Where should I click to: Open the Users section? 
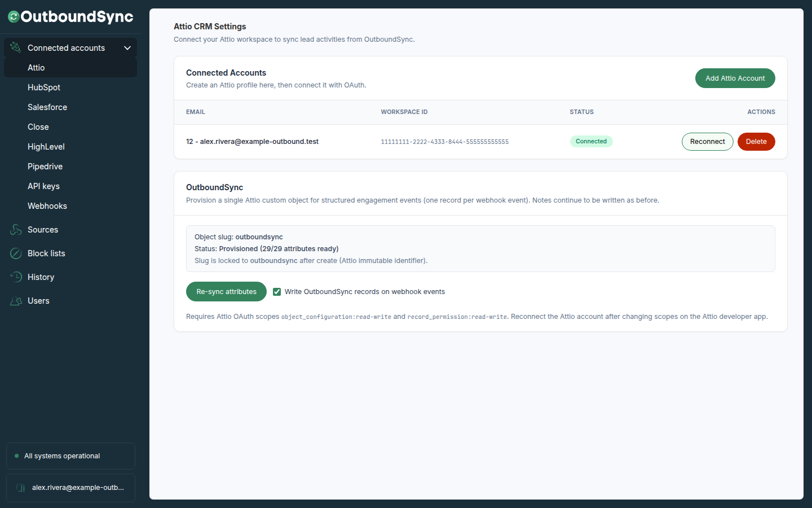70,301
